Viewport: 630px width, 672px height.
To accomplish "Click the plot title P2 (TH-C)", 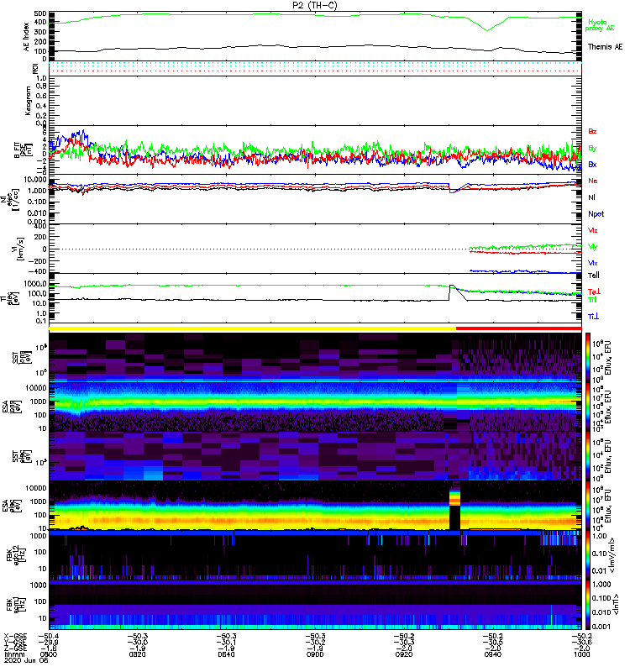I will tap(314, 5).
